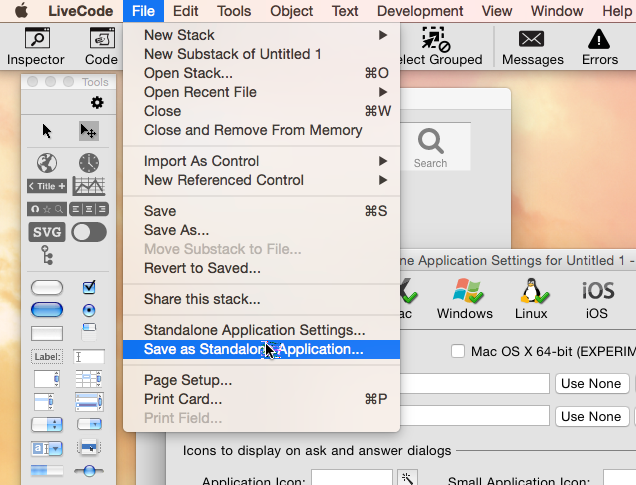Choose Share this stack...
Viewport: 636px width, 485px height.
point(262,299)
